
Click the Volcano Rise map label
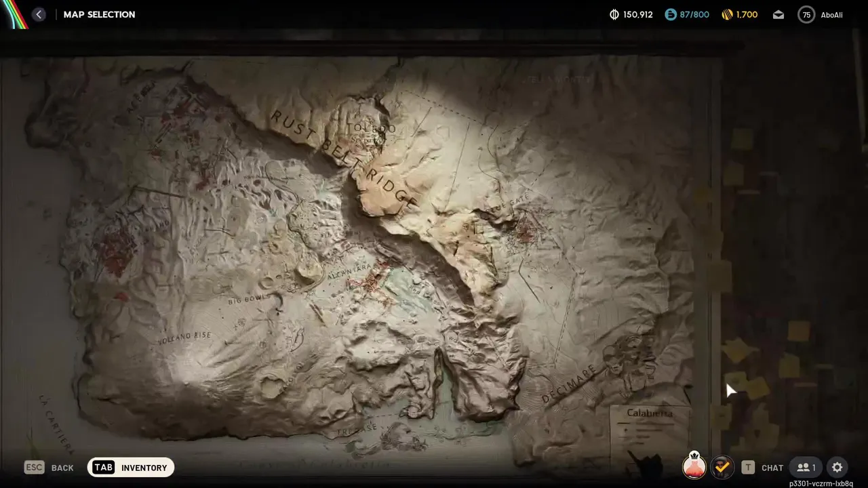[x=184, y=338]
